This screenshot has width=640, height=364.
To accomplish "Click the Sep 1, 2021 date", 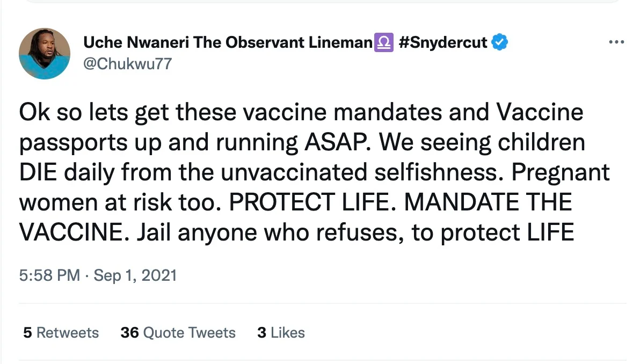I will coord(135,276).
